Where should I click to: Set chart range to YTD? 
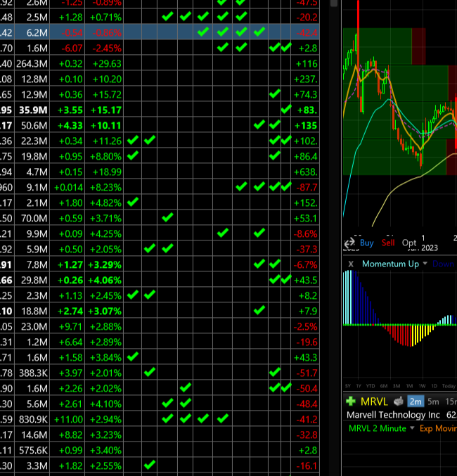(371, 386)
